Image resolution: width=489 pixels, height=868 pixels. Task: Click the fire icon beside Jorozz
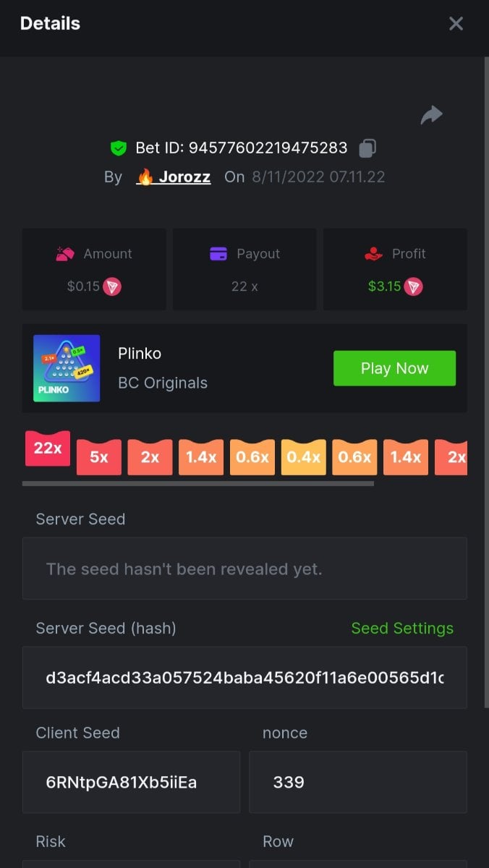tap(145, 177)
